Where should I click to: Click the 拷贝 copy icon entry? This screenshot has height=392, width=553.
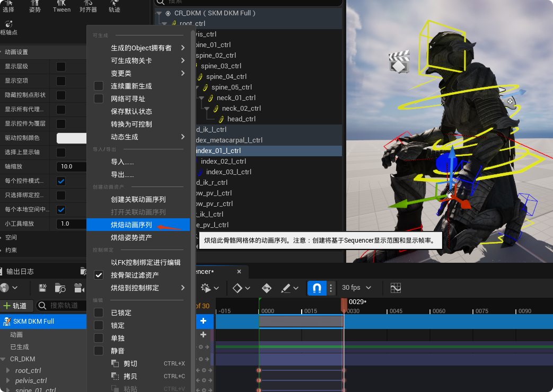115,376
